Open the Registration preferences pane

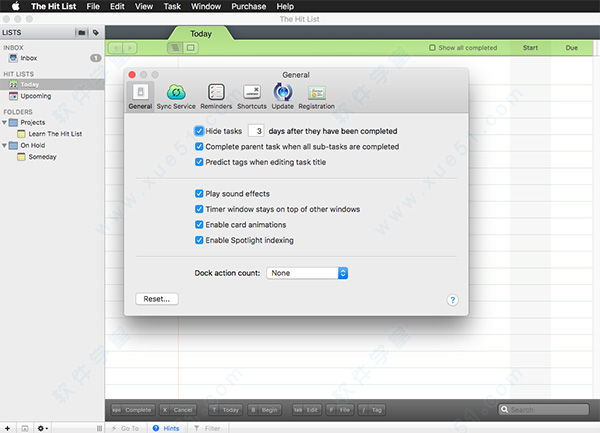(x=316, y=96)
